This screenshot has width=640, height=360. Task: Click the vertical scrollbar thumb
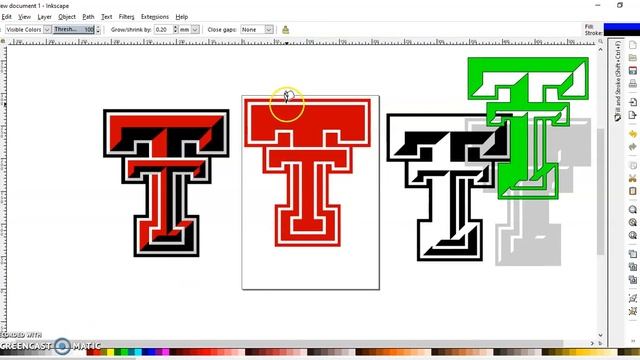point(600,191)
